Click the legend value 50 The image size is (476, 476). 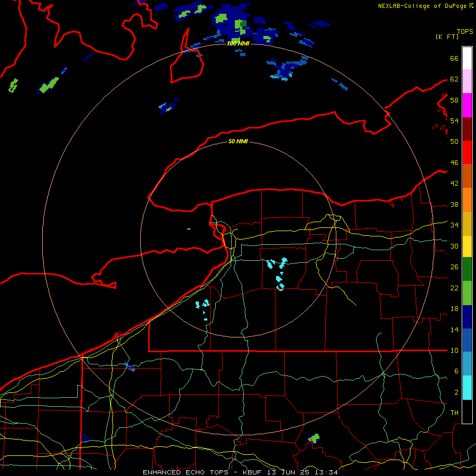click(x=454, y=141)
